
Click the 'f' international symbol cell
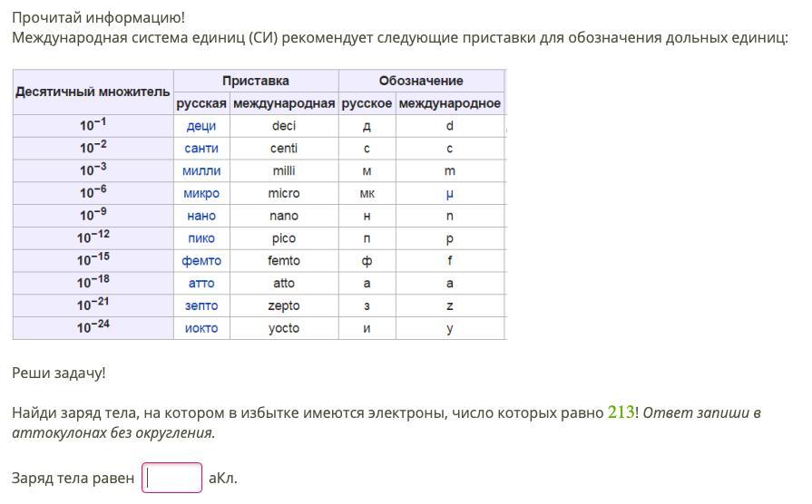tap(449, 261)
